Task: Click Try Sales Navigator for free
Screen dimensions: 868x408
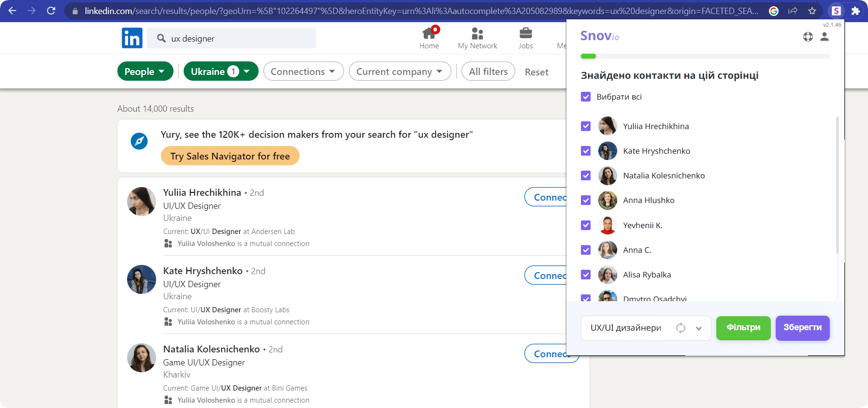Action: coord(230,156)
